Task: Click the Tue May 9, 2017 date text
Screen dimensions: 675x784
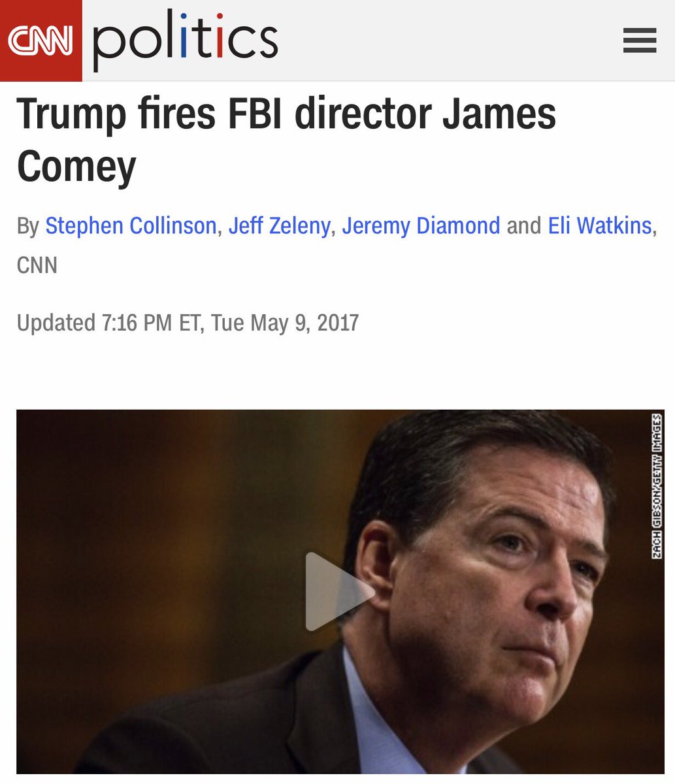Action: [285, 323]
